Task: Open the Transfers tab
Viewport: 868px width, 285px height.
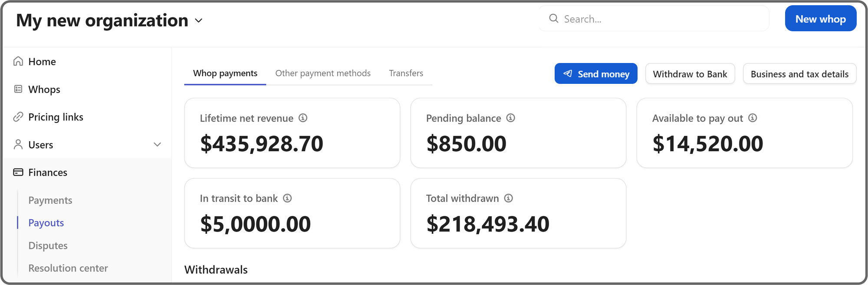Action: 406,73
